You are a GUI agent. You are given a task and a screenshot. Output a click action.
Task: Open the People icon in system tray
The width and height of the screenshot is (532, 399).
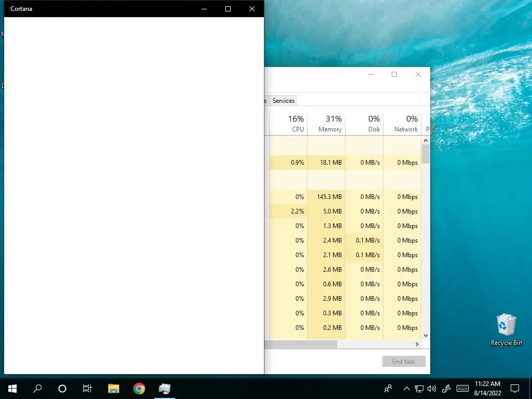click(388, 389)
